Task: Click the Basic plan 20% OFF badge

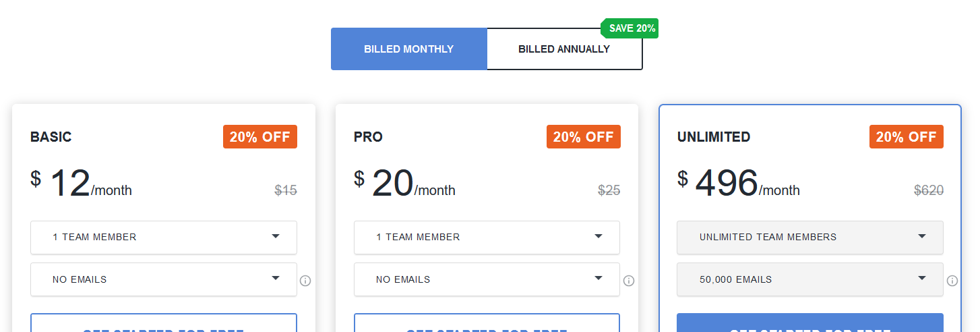Action: point(260,137)
